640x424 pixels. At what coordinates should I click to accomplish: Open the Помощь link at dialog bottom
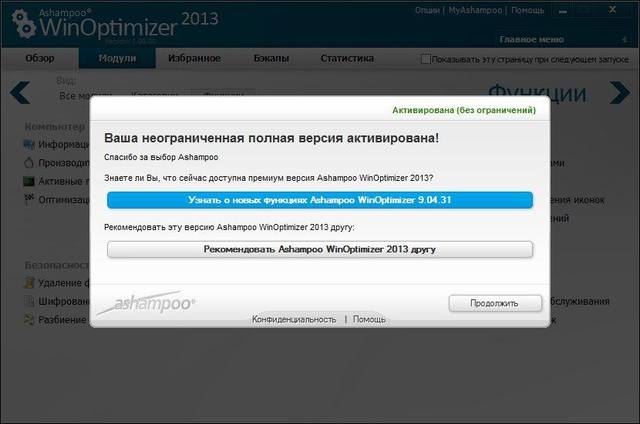point(369,319)
